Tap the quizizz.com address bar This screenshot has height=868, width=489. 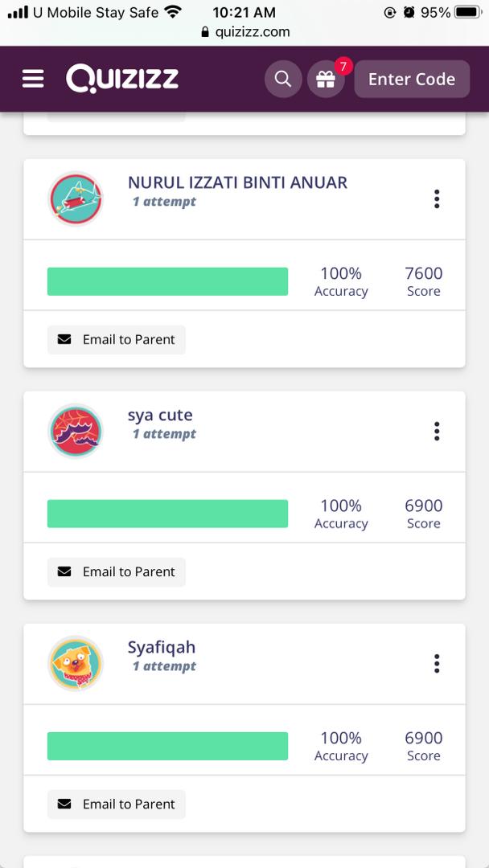click(244, 32)
